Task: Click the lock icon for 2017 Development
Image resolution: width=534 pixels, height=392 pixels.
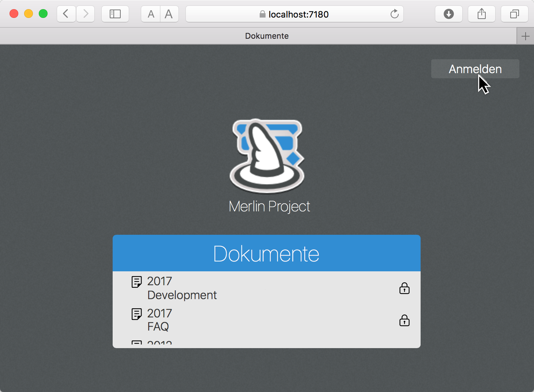Action: click(x=404, y=288)
